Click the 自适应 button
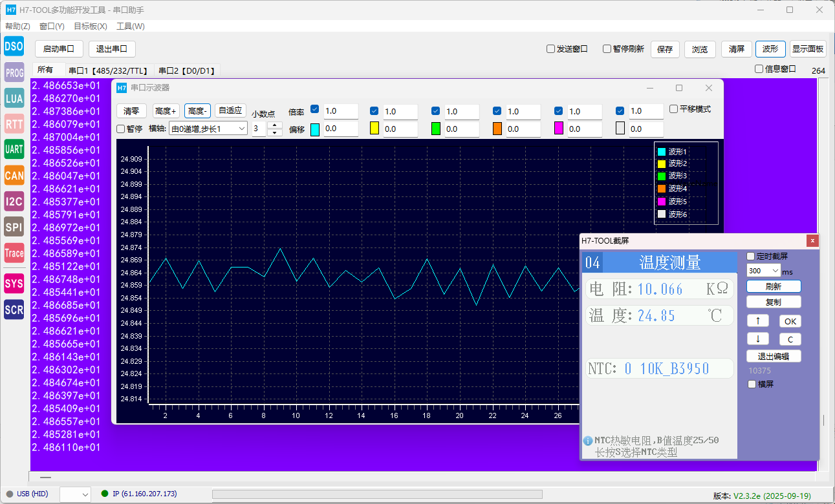 [230, 111]
